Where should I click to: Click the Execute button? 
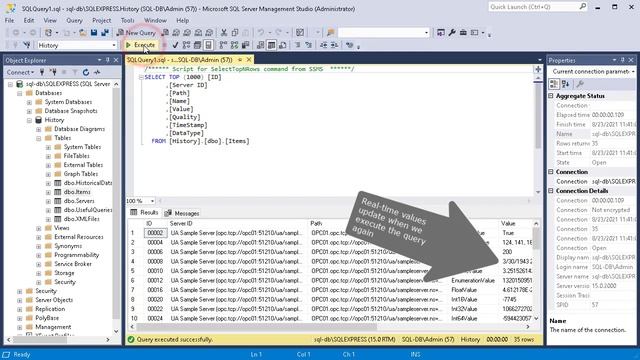[x=141, y=45]
